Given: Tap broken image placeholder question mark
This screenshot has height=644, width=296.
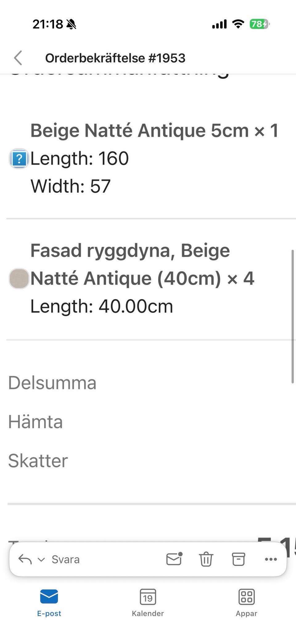Looking at the screenshot, I should (x=19, y=159).
